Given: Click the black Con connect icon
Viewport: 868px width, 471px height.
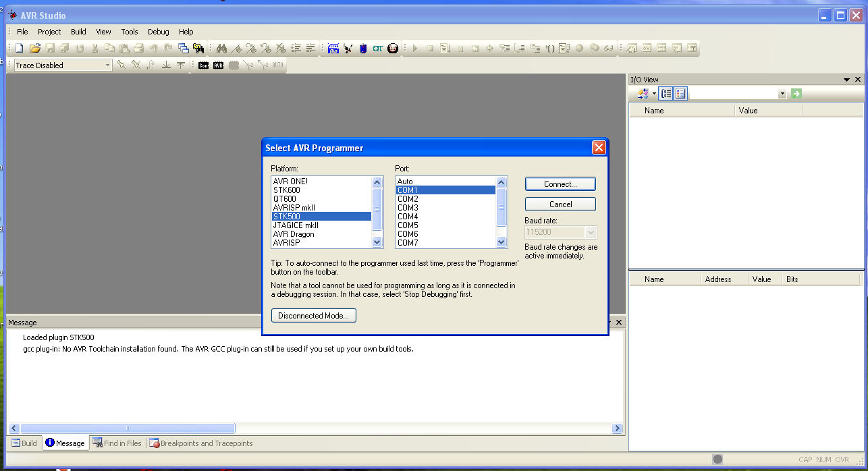Looking at the screenshot, I should (x=203, y=65).
